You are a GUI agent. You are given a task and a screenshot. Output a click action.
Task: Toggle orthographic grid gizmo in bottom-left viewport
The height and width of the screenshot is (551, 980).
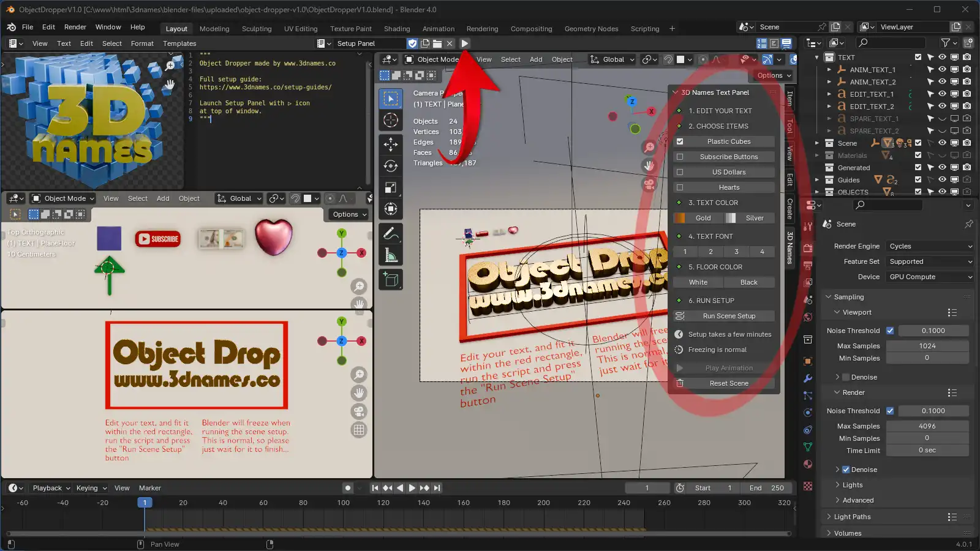tap(359, 430)
